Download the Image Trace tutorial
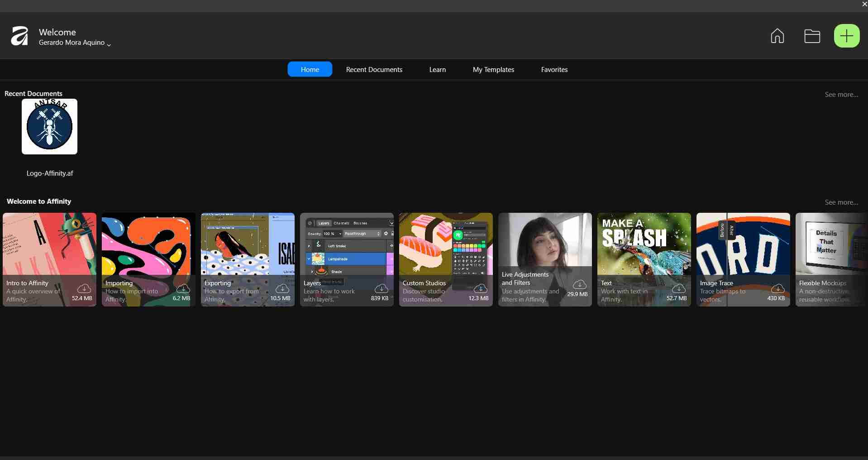Image resolution: width=868 pixels, height=460 pixels. [x=777, y=288]
